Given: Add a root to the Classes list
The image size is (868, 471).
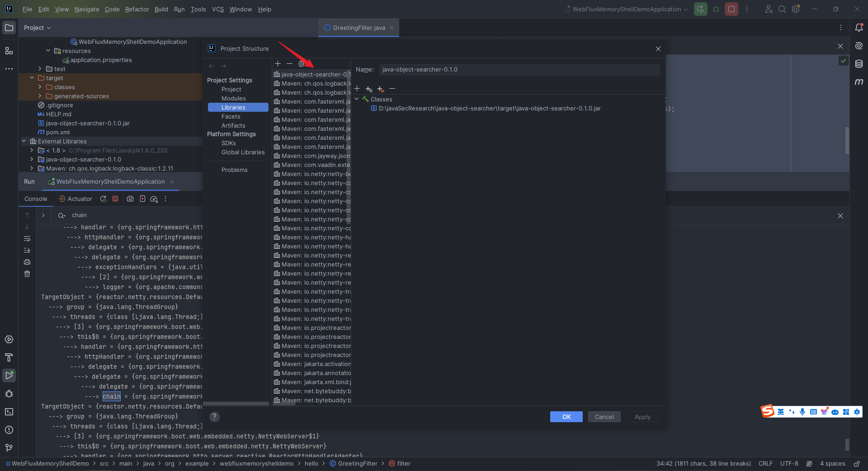Looking at the screenshot, I should pyautogui.click(x=357, y=89).
